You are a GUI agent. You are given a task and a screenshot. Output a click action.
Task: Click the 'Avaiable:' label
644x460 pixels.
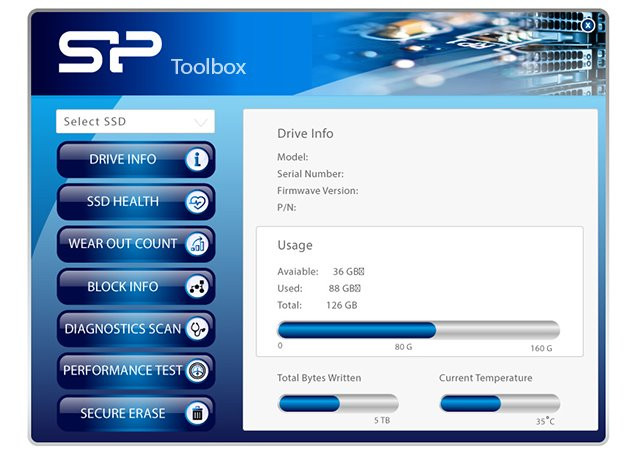click(298, 271)
